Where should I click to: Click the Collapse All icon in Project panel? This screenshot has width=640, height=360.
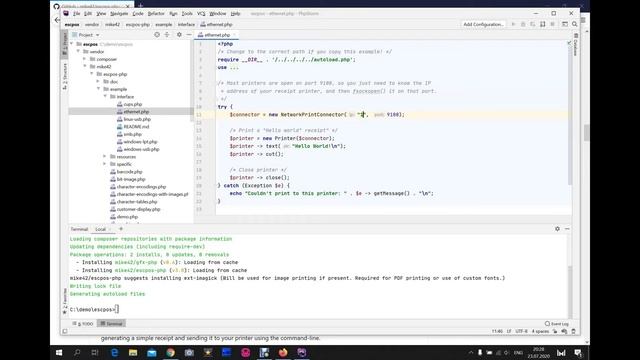pyautogui.click(x=167, y=35)
